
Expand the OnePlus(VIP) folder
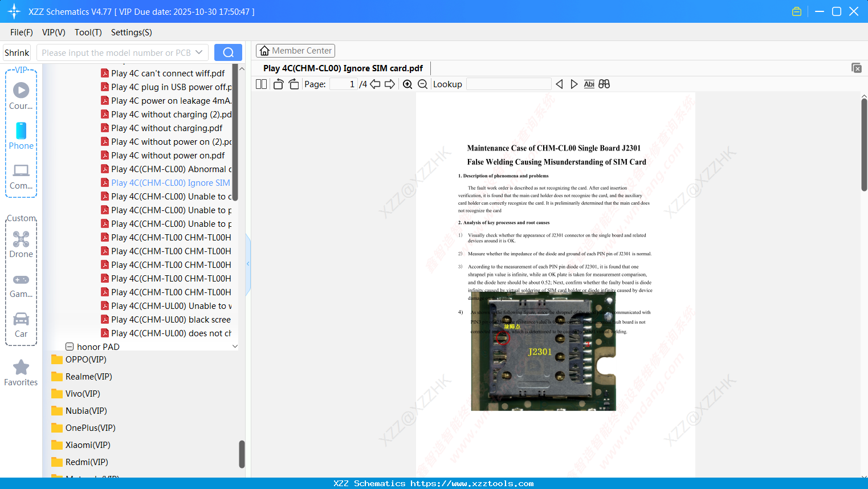point(83,428)
